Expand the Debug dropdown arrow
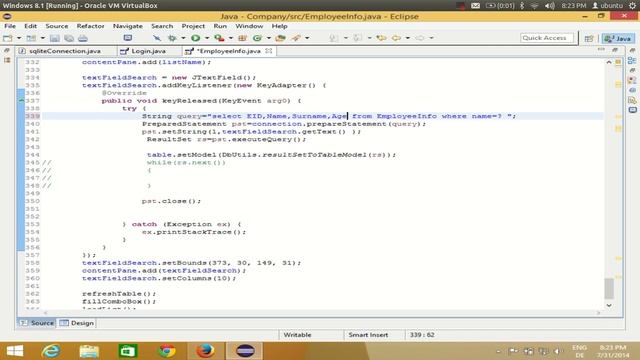Viewport: 640px width, 360px height. tap(183, 38)
